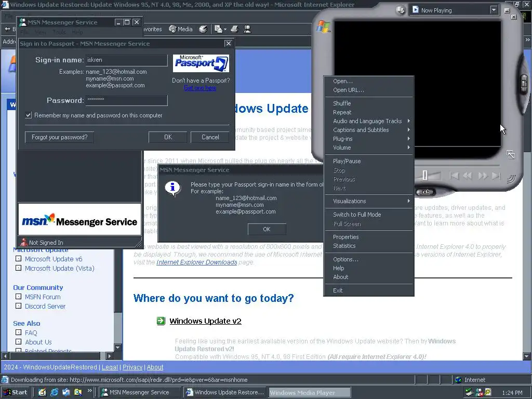Select Open URL... in the context menu
This screenshot has width=532, height=399.
(x=368, y=90)
